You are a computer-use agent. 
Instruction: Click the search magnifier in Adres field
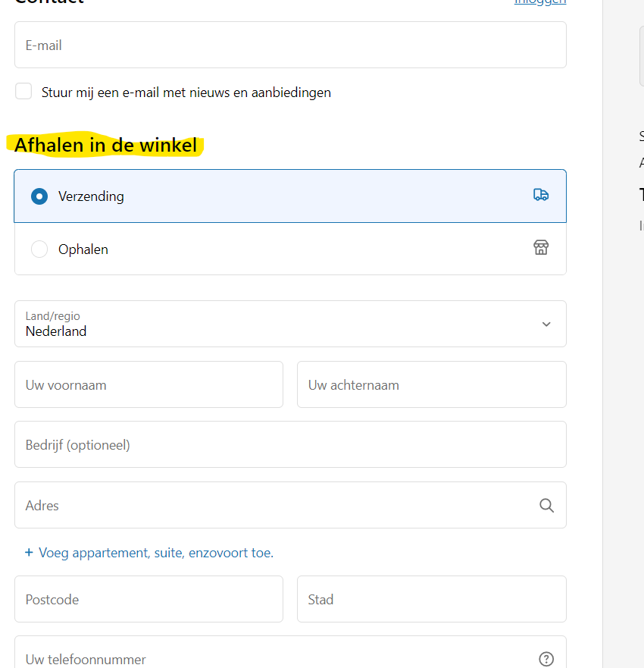click(x=546, y=506)
